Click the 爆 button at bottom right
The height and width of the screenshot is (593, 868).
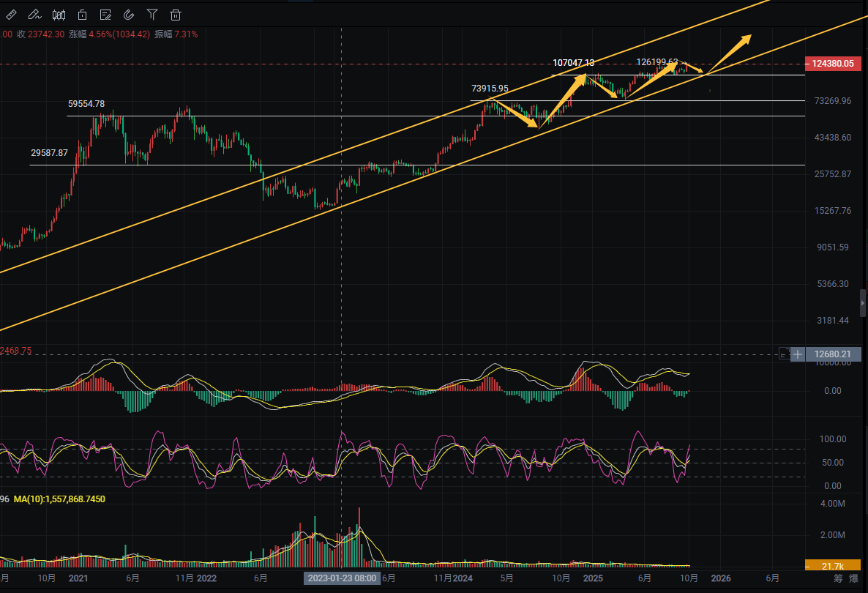[x=853, y=578]
